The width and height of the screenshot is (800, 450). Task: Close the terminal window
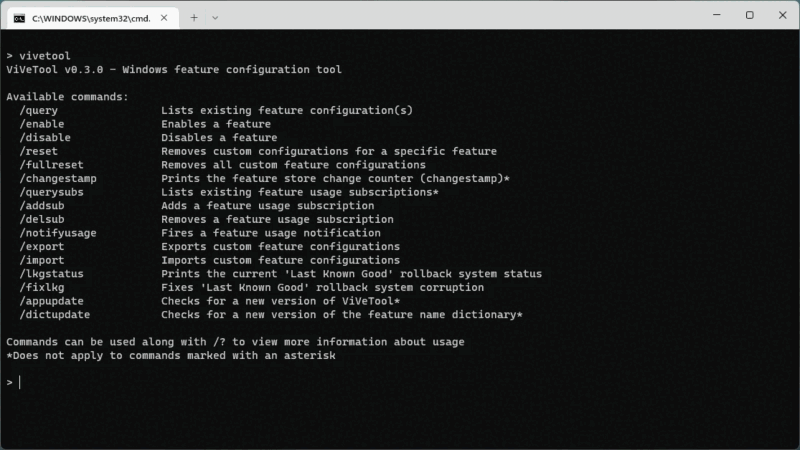click(780, 15)
